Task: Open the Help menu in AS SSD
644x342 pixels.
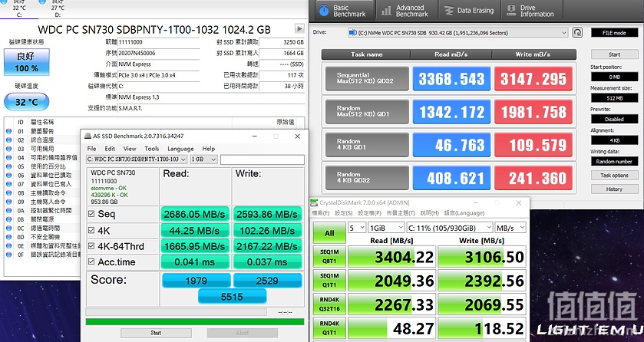Action: (x=209, y=149)
